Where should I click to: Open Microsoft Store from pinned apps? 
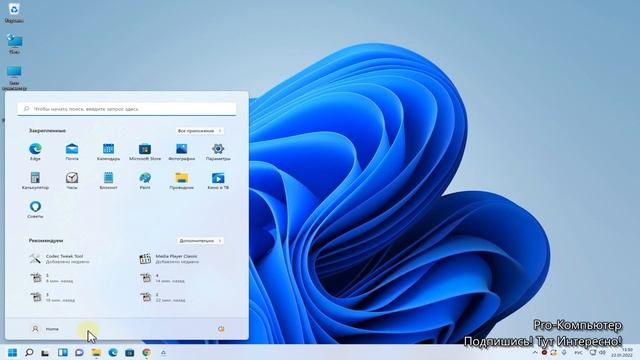pyautogui.click(x=145, y=151)
